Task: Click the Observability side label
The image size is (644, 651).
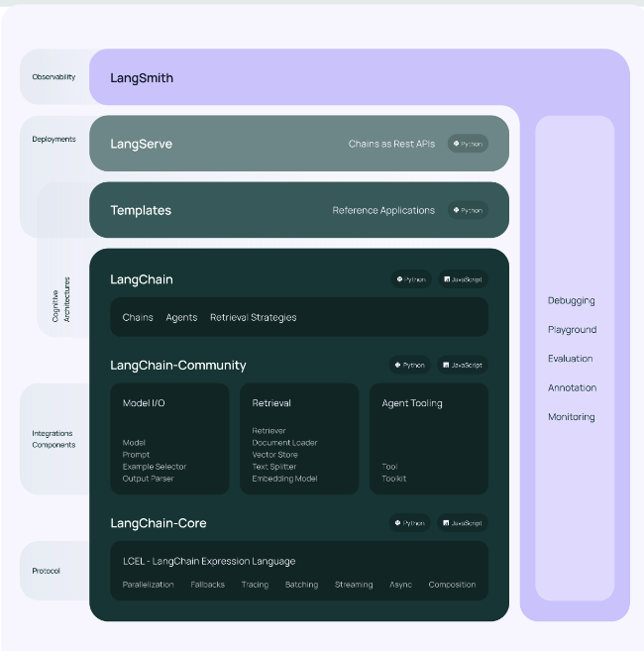Action: 54,77
